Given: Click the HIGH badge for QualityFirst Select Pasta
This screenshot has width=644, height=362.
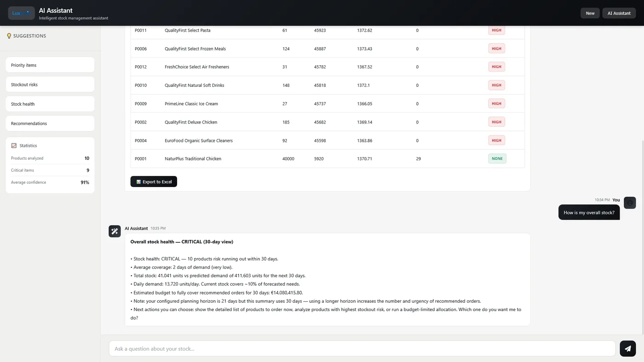Looking at the screenshot, I should pyautogui.click(x=496, y=30).
